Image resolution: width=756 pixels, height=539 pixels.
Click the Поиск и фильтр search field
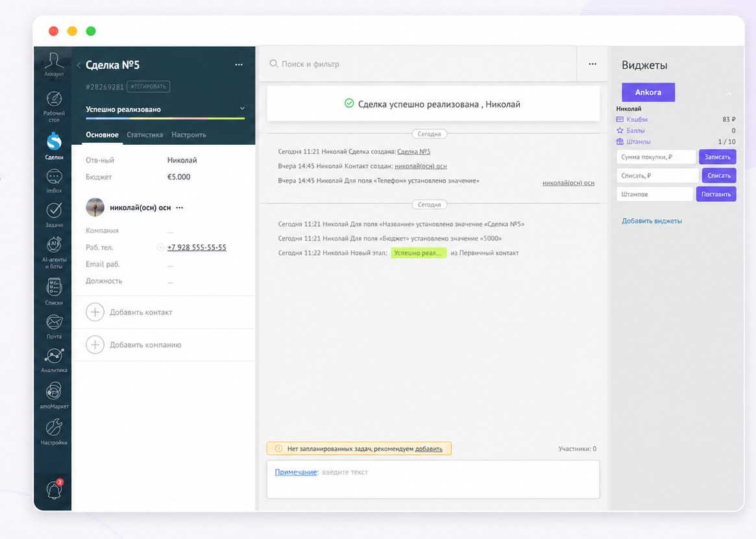point(417,64)
